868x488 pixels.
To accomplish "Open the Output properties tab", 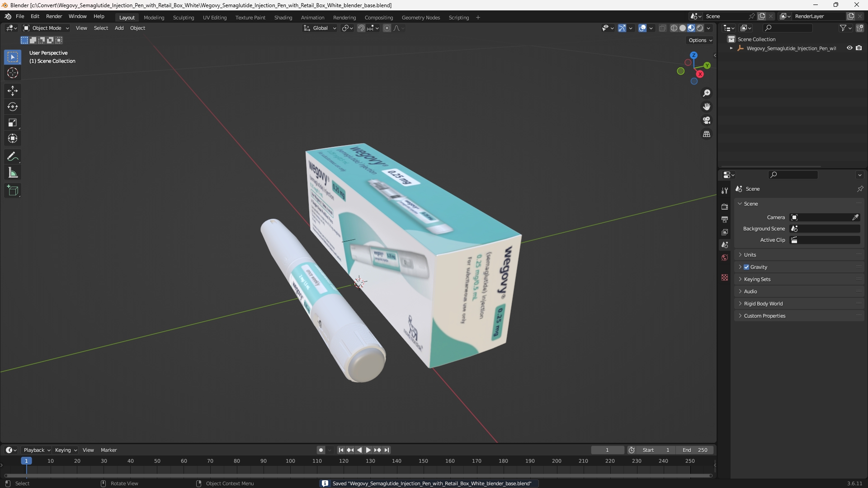I will [x=725, y=219].
